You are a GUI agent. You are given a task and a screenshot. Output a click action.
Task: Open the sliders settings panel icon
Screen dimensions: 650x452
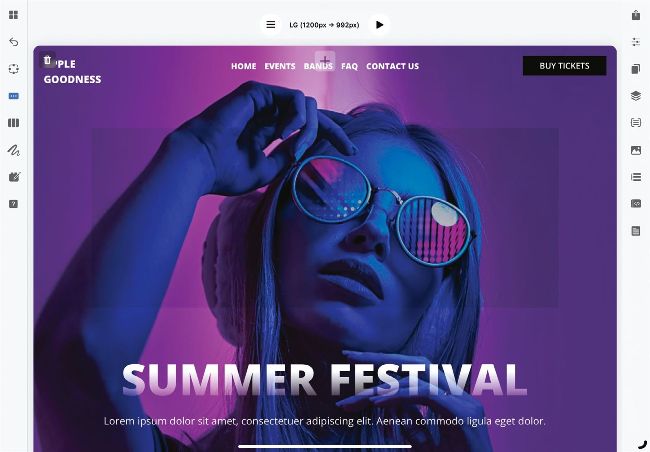[x=635, y=42]
